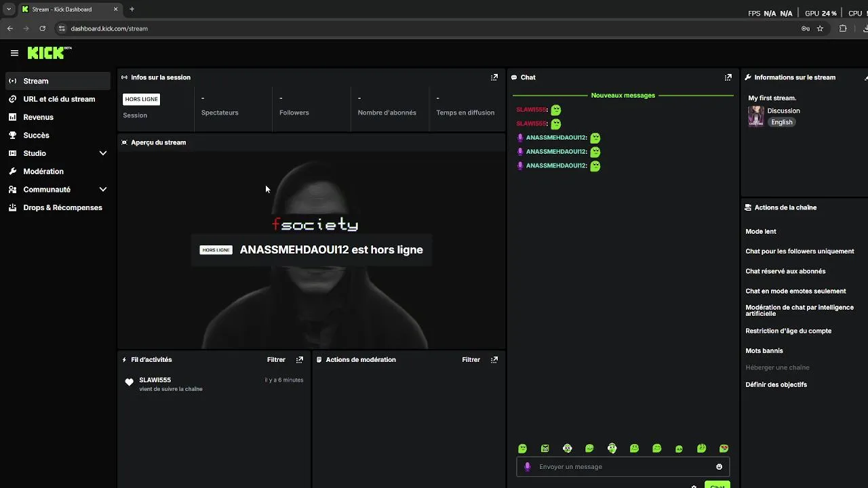The height and width of the screenshot is (488, 868).
Task: Click the browser back arrow
Action: click(9, 28)
